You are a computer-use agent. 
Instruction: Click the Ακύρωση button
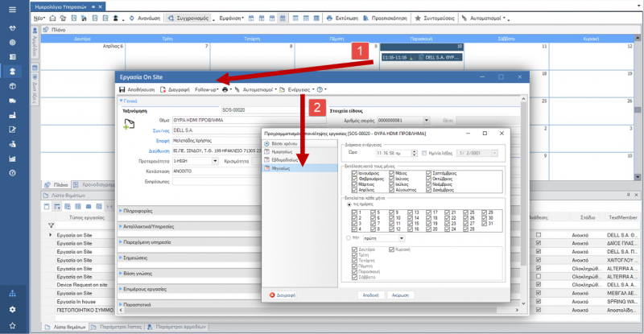click(x=400, y=295)
